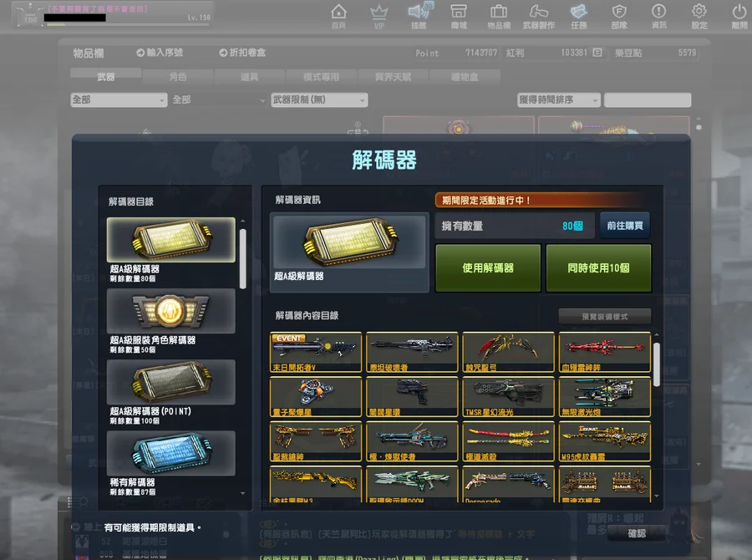Switch to the 禮物盒 tab in inventory
The width and height of the screenshot is (752, 560).
[465, 76]
